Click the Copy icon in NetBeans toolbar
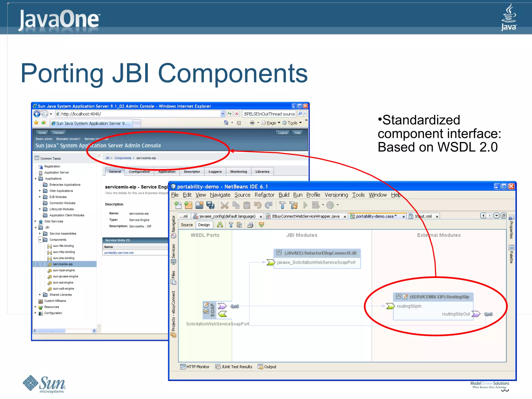 coord(236,205)
